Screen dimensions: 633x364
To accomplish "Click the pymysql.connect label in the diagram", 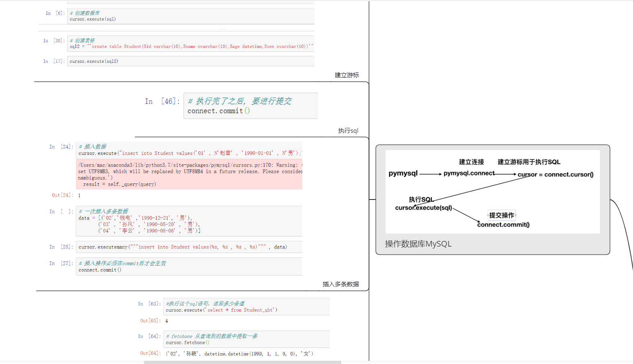I will 469,173.
